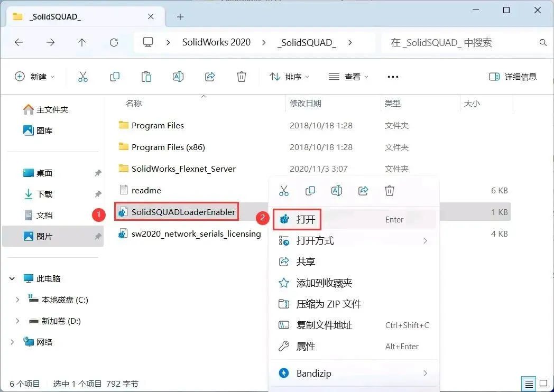Sort by the 类型 column header
This screenshot has width=554, height=392.
(393, 103)
